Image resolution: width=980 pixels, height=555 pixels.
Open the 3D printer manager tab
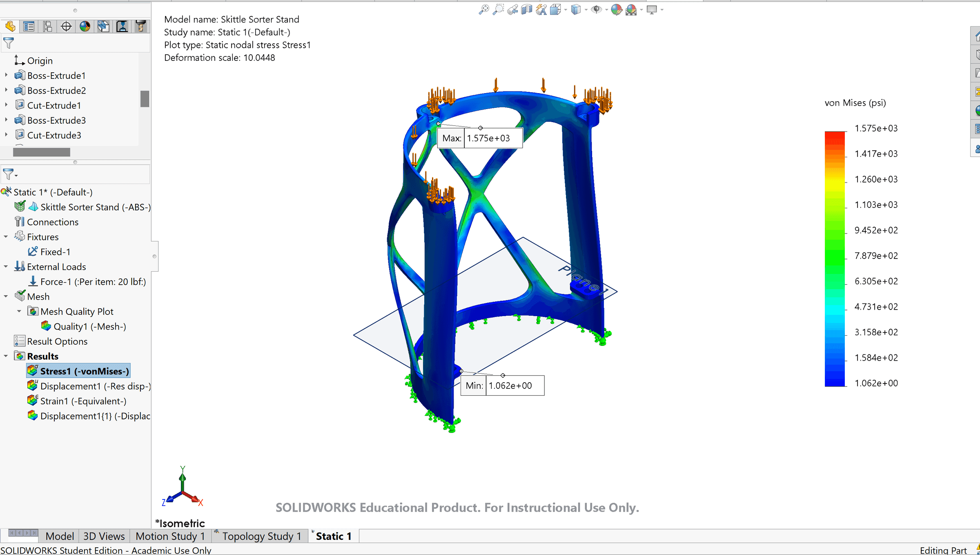[122, 27]
